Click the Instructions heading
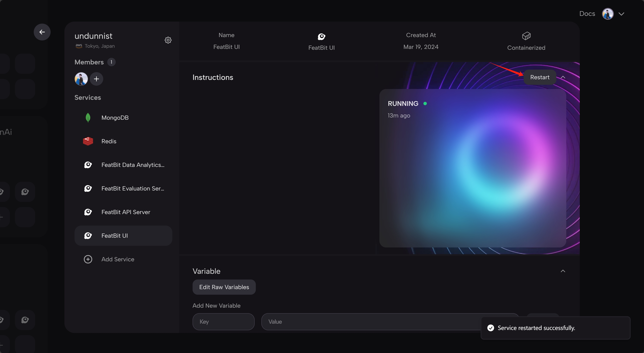 tap(213, 77)
